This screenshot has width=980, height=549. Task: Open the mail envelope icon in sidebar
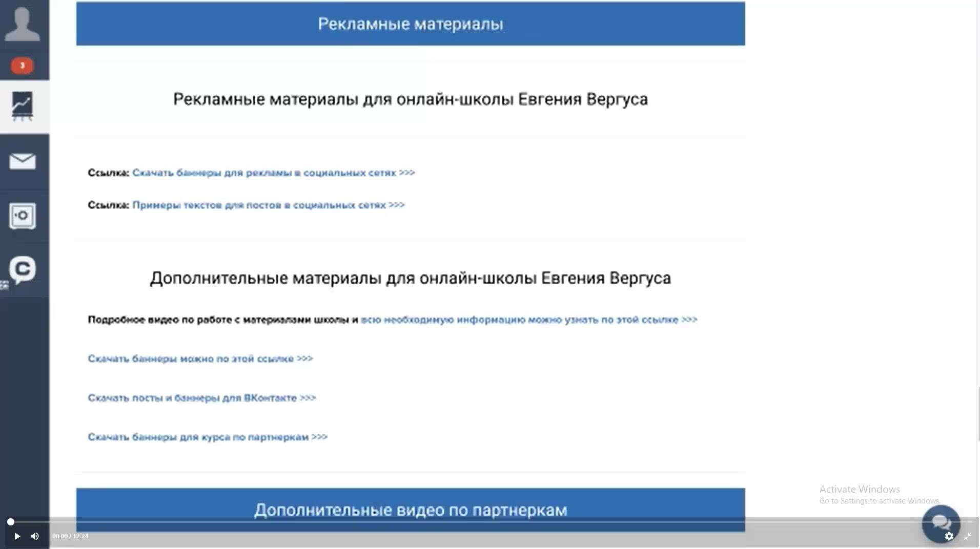click(23, 161)
